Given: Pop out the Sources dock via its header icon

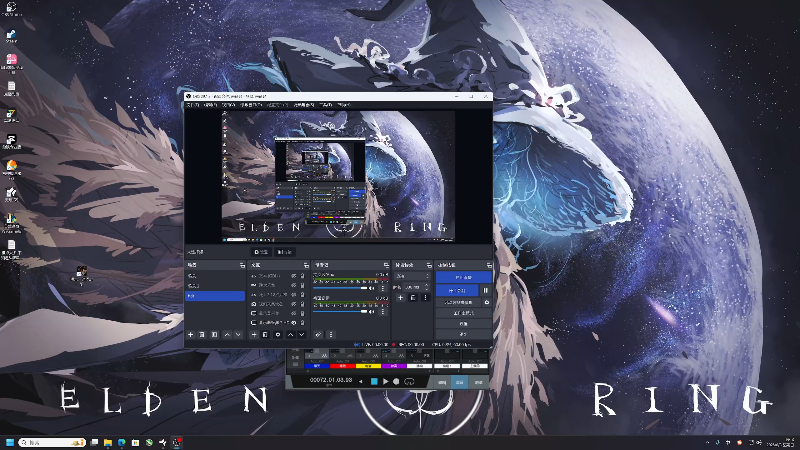Looking at the screenshot, I should (306, 265).
